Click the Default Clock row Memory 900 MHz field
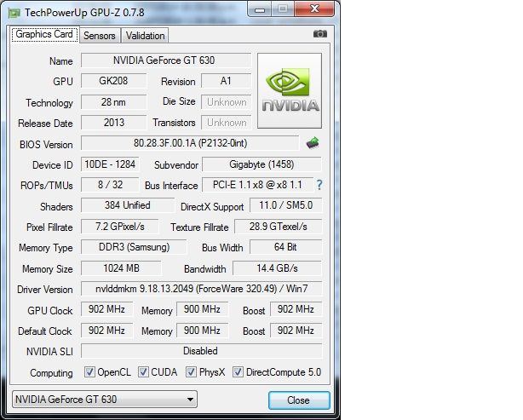The height and width of the screenshot is (420, 523). pyautogui.click(x=202, y=331)
